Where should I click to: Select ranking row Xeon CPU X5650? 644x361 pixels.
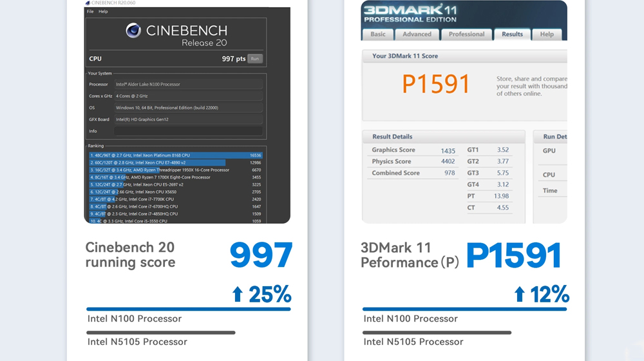point(176,192)
